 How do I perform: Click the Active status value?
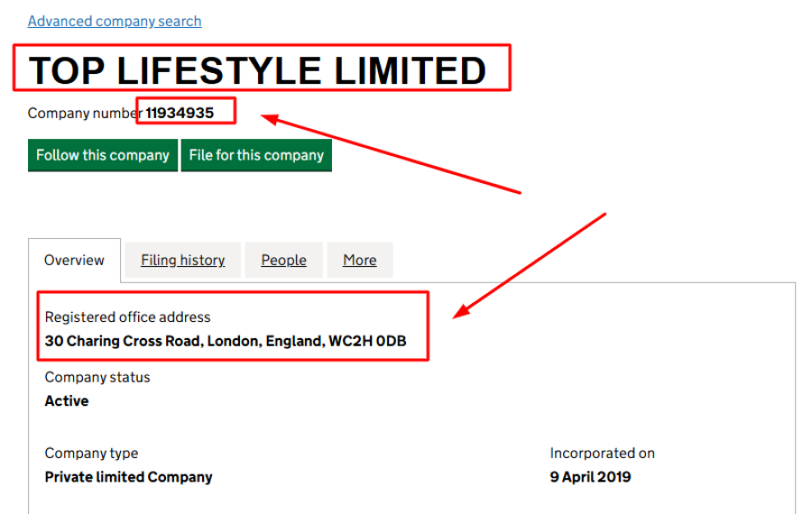click(x=67, y=401)
